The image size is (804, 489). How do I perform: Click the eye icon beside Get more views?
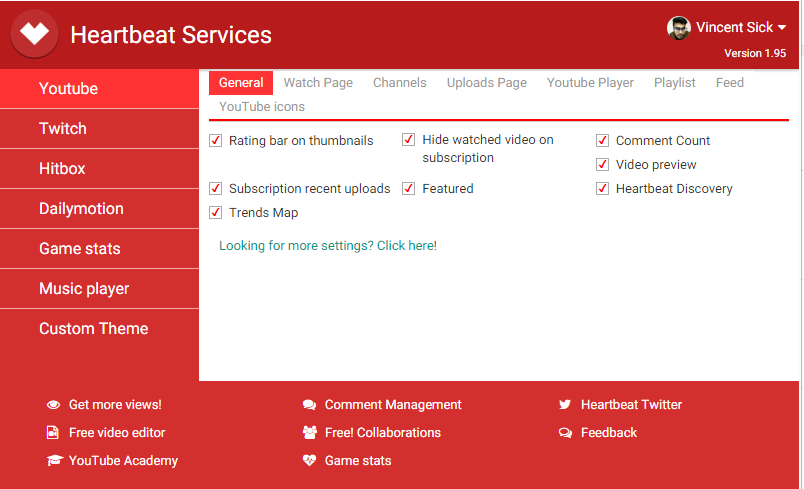(53, 405)
